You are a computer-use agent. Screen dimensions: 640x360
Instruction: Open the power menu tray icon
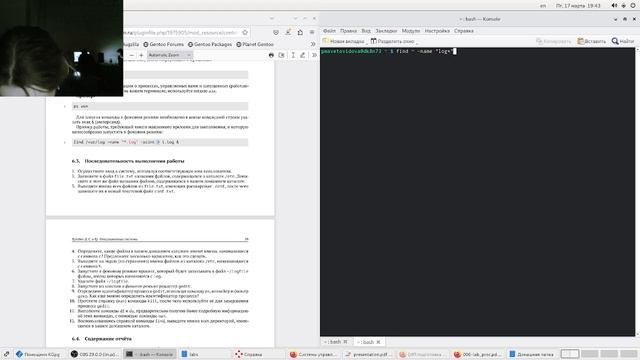[x=633, y=6]
